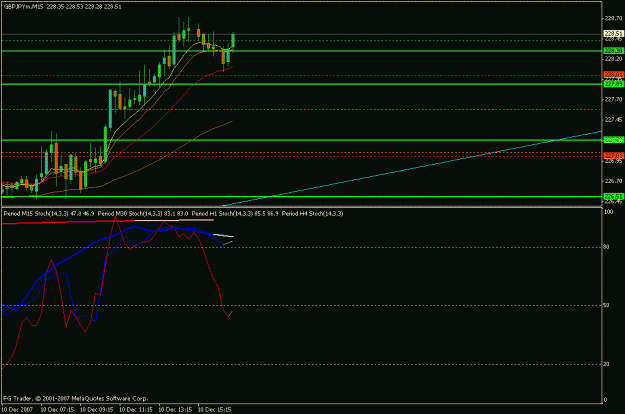Click the 10 Dec 07:15 time label
Viewport: 625px width, 414px height.
point(57,409)
